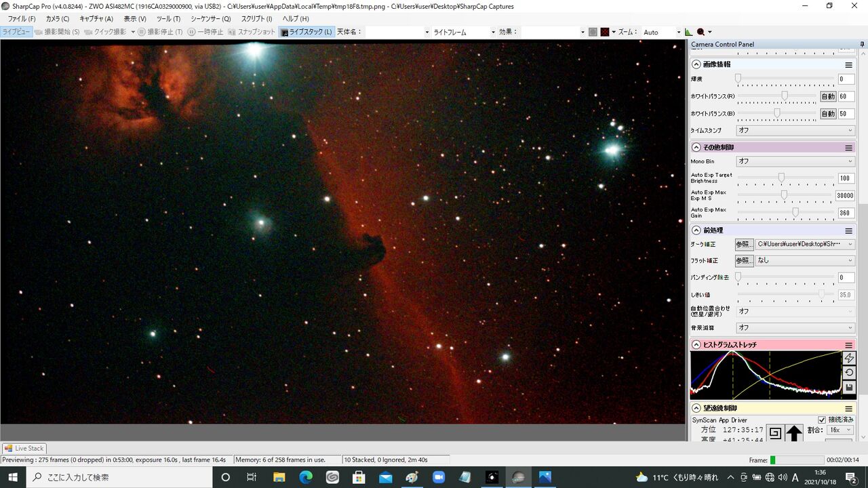Open the hamburger menu of 前処理 section

point(848,230)
